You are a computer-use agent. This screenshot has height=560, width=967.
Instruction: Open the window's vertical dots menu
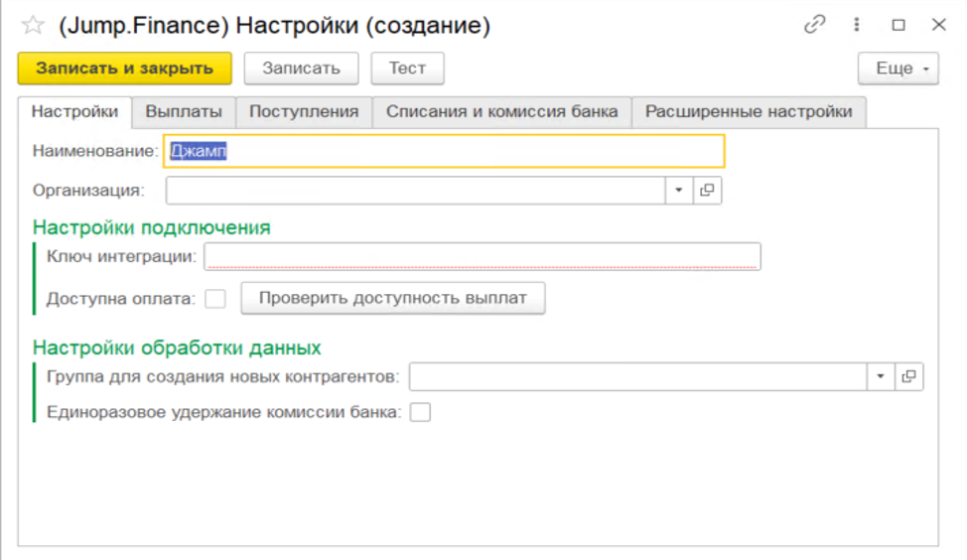point(859,26)
